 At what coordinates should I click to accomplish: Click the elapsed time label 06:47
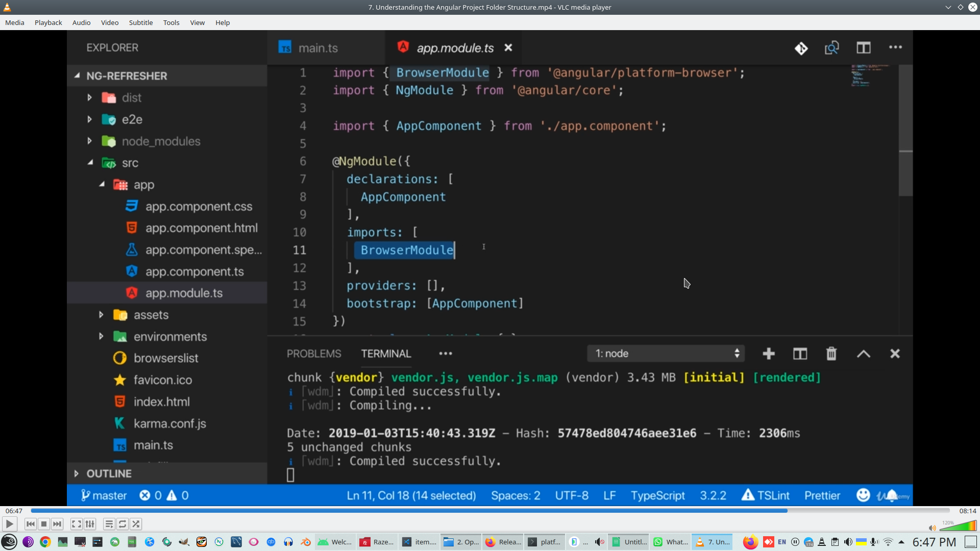click(14, 511)
